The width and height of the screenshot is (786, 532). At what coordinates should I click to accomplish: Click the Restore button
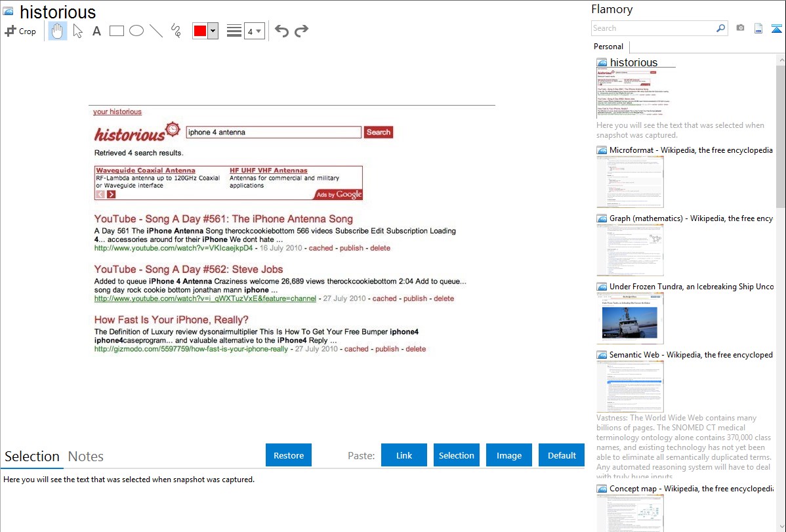[289, 455]
